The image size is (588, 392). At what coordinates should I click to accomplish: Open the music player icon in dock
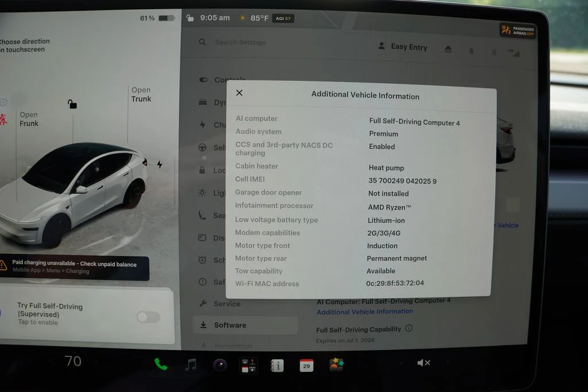coord(191,364)
